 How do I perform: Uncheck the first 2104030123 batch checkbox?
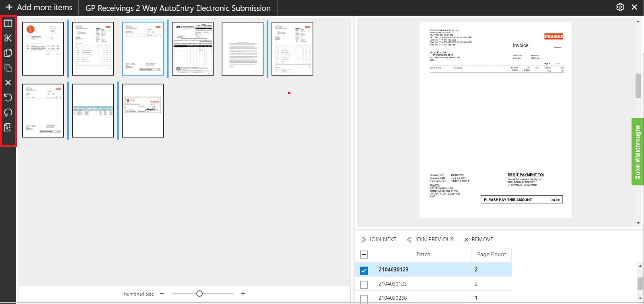[364, 270]
